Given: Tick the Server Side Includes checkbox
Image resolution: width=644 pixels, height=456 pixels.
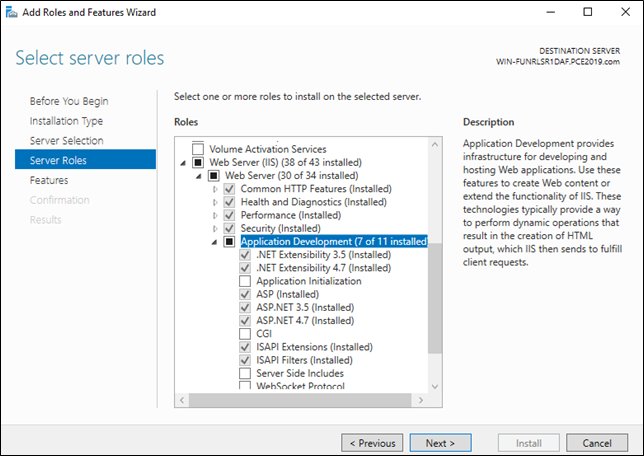Looking at the screenshot, I should 246,373.
